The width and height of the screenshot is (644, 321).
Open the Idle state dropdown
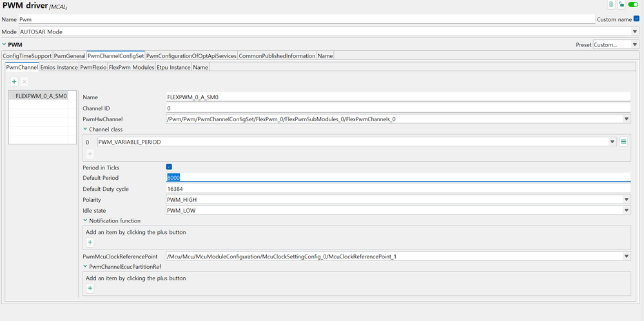click(627, 211)
